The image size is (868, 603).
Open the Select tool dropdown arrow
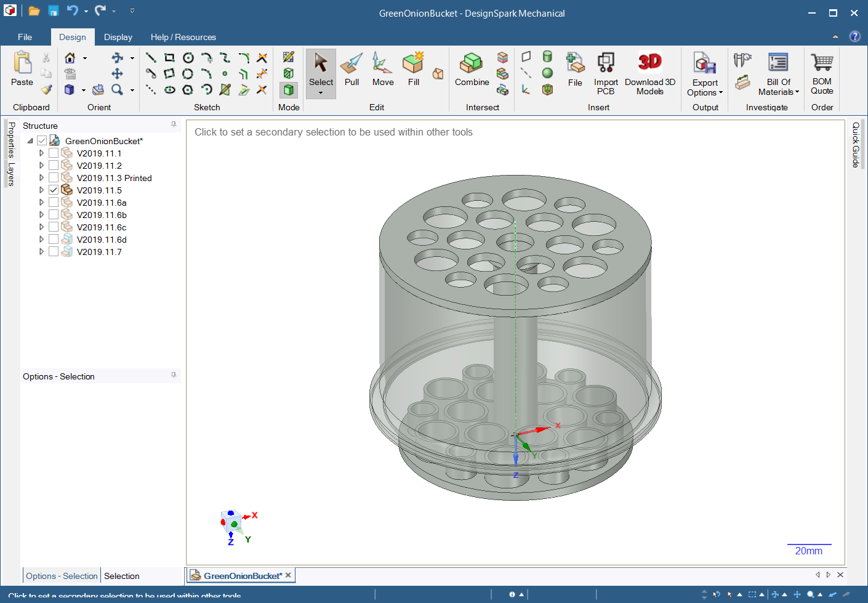coord(321,93)
